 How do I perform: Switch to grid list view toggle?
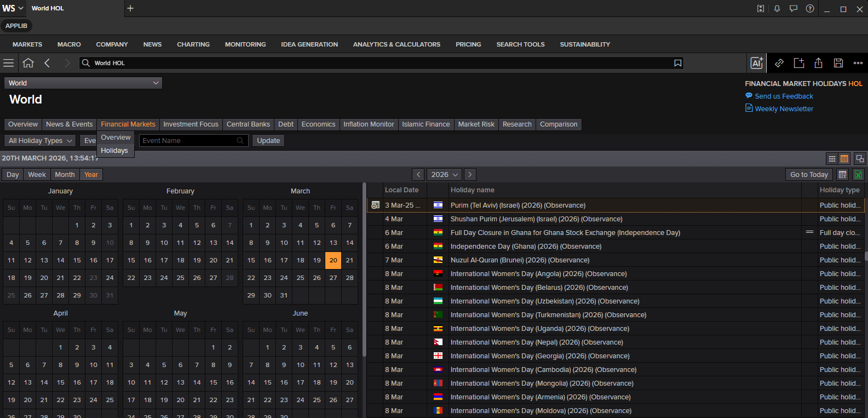(x=832, y=159)
